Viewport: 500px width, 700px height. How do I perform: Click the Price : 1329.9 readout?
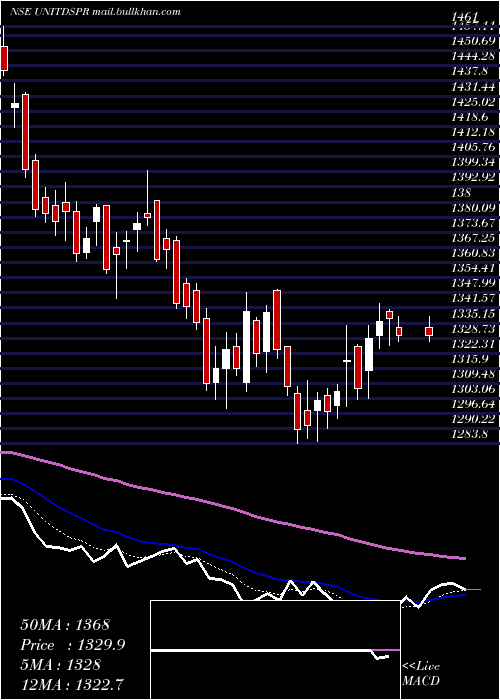[73, 645]
